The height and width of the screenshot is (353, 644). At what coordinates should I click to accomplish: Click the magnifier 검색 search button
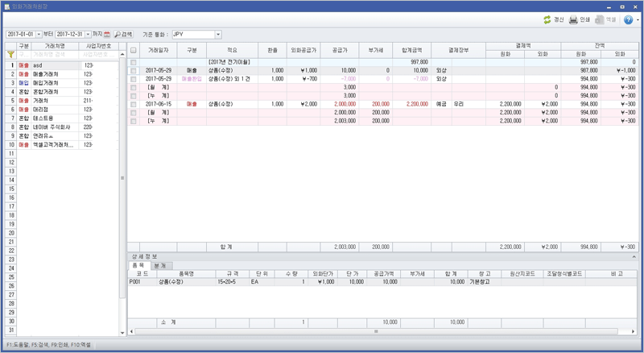point(123,35)
